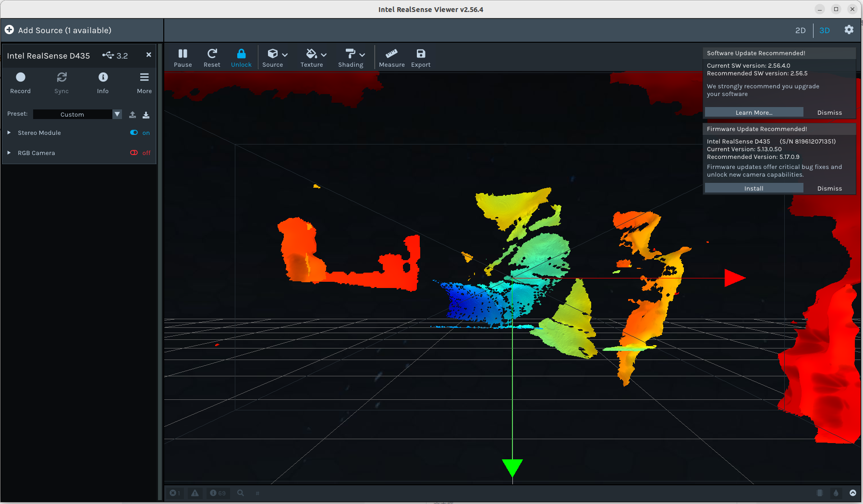Click Learn More on software update
This screenshot has width=863, height=504.
[754, 112]
